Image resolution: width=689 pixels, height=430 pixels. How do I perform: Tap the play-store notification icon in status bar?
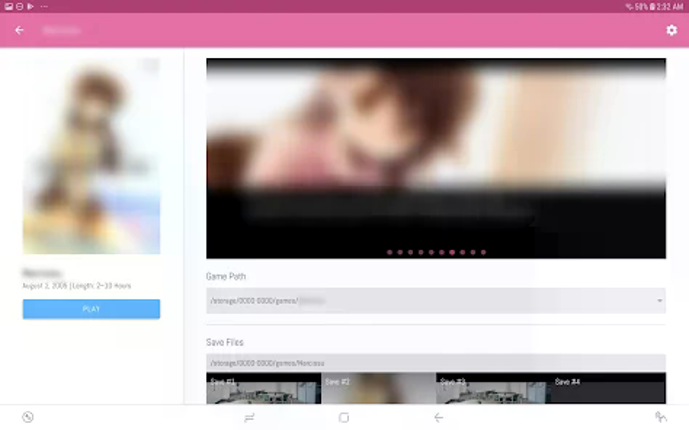pos(30,7)
